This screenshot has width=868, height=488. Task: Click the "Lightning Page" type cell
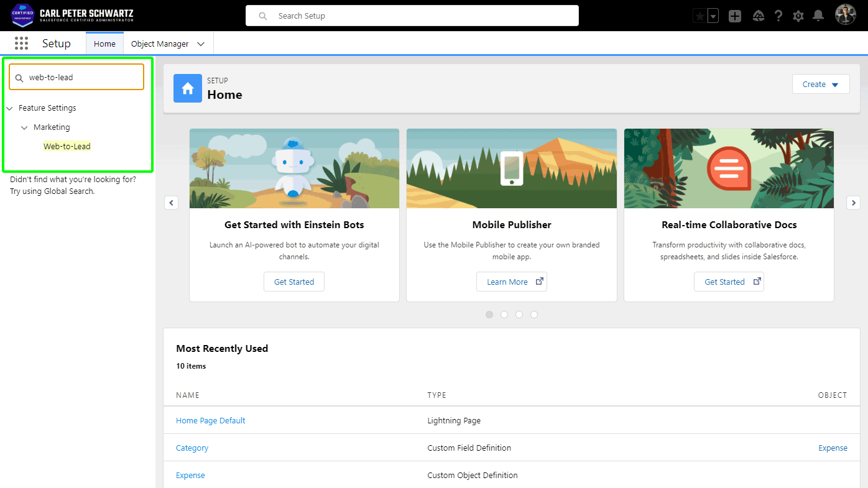pyautogui.click(x=454, y=421)
